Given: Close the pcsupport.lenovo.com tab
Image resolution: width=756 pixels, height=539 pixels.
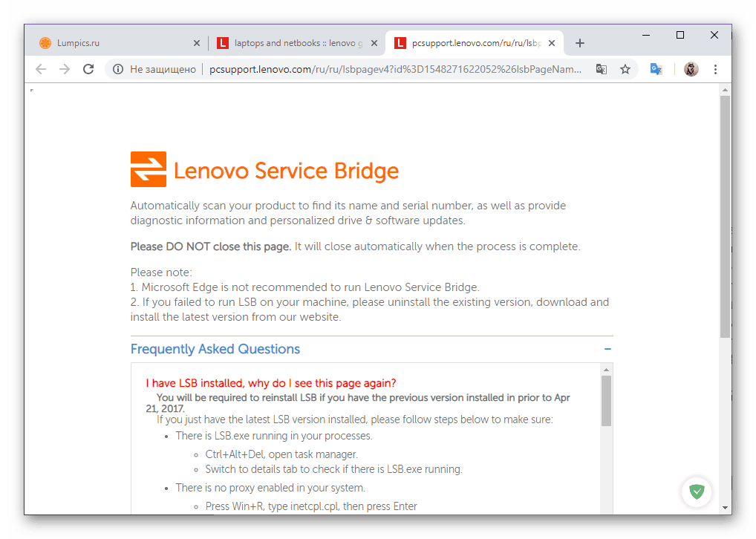Looking at the screenshot, I should [552, 42].
